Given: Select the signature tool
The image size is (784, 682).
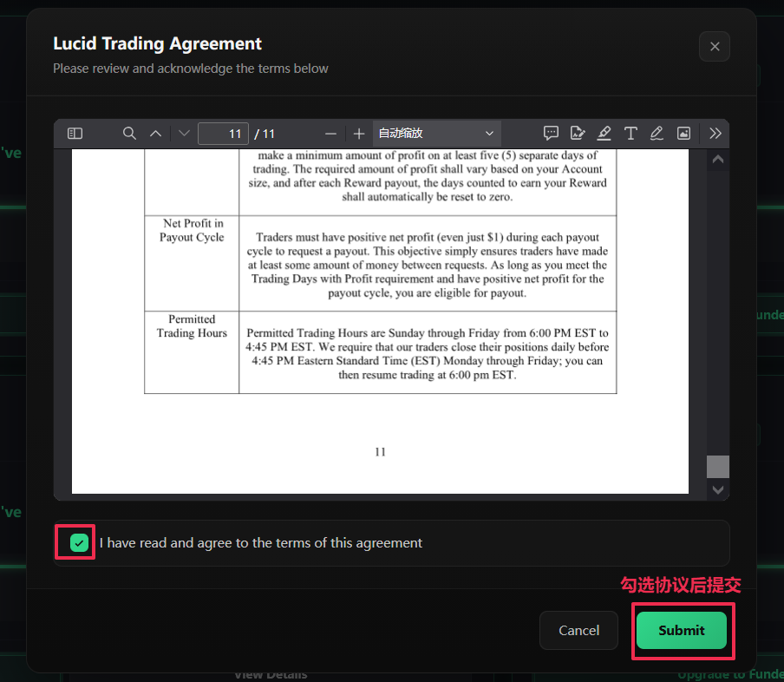Looking at the screenshot, I should pos(577,133).
